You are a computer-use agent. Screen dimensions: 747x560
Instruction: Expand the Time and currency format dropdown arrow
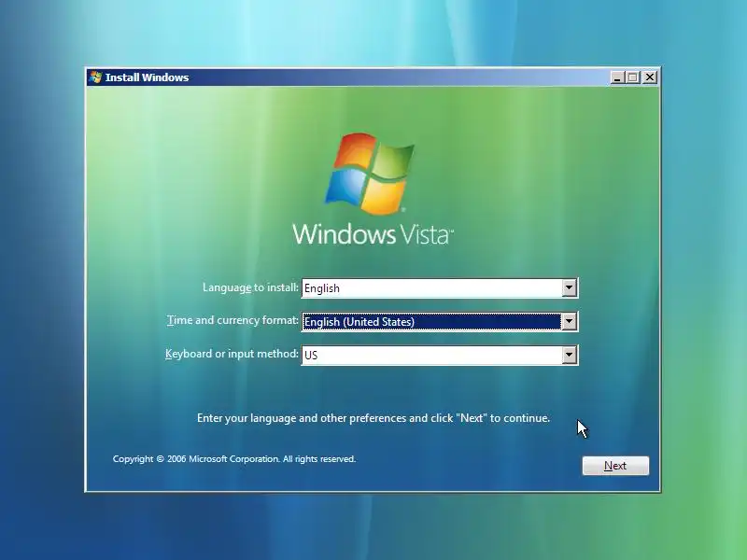coord(569,321)
